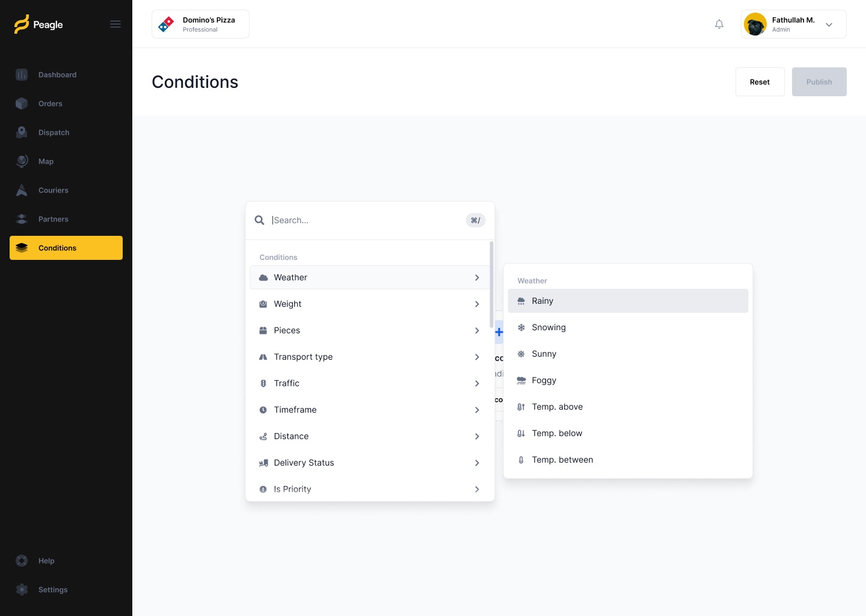The image size is (866, 616).
Task: Click the Couriers arrow icon in the sidebar
Action: pyautogui.click(x=22, y=190)
